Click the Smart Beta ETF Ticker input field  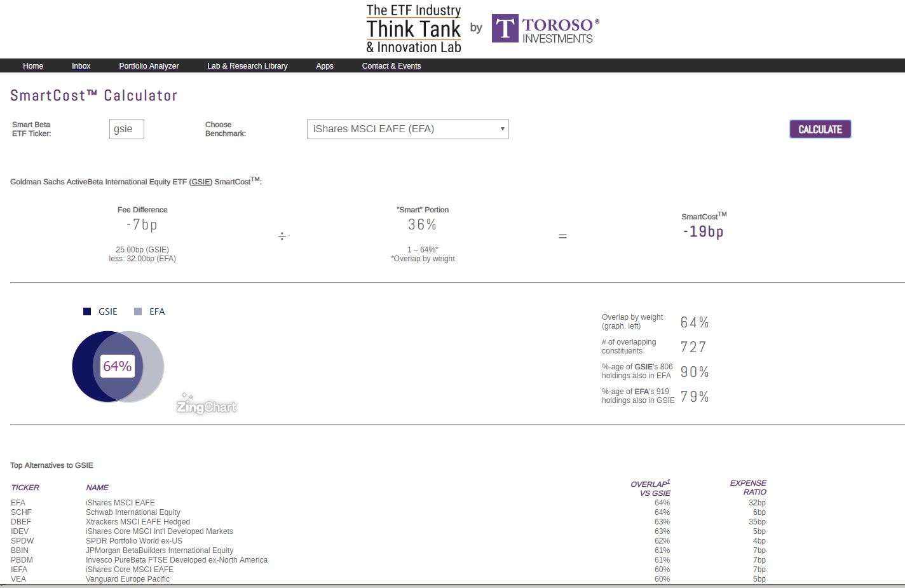(x=126, y=129)
